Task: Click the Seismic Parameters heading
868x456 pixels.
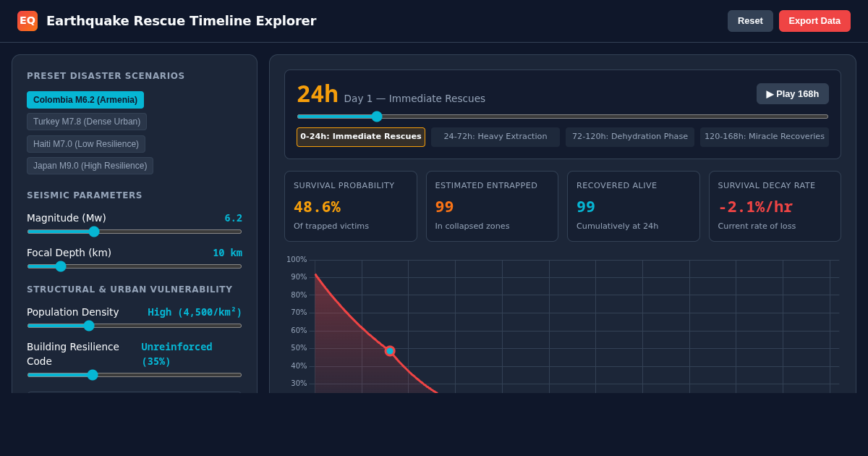Action: (x=85, y=195)
